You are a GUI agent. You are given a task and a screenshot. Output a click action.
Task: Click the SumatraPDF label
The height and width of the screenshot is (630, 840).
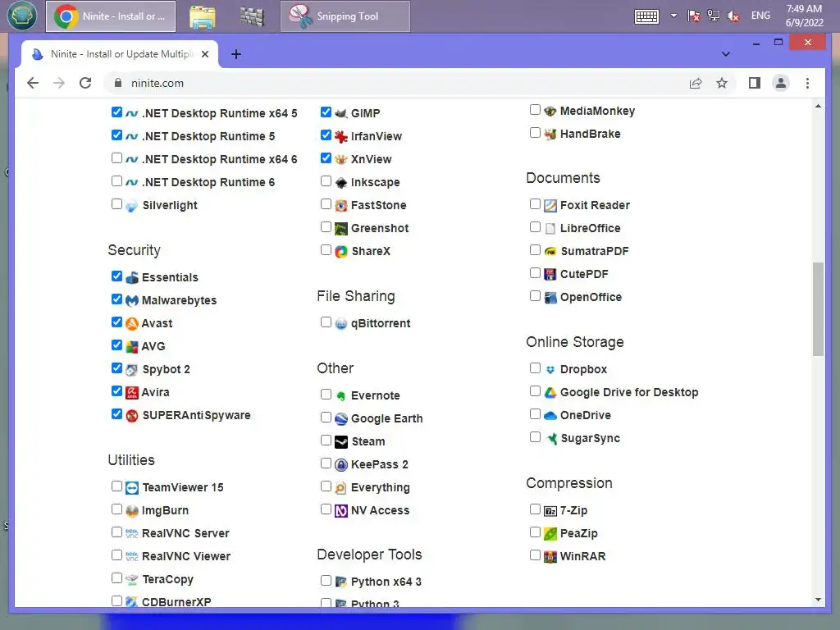pyautogui.click(x=595, y=251)
